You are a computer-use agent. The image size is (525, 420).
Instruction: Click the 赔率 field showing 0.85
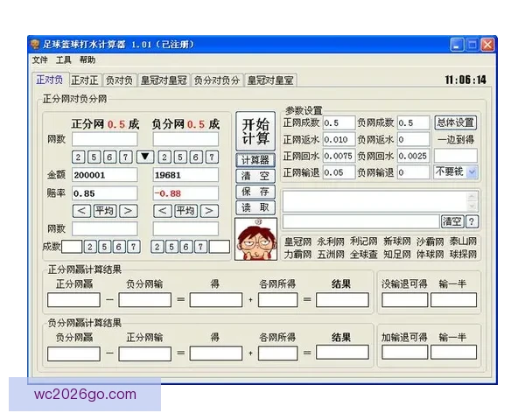[104, 193]
